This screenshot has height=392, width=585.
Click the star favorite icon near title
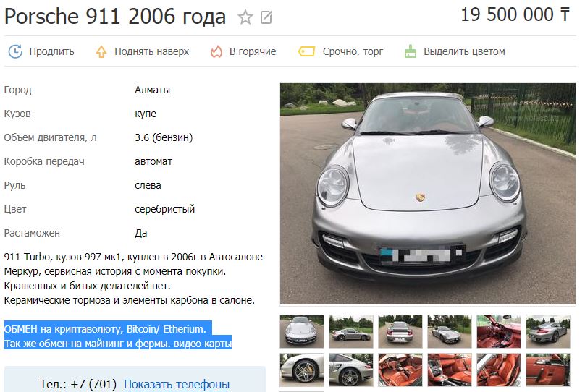pyautogui.click(x=245, y=17)
